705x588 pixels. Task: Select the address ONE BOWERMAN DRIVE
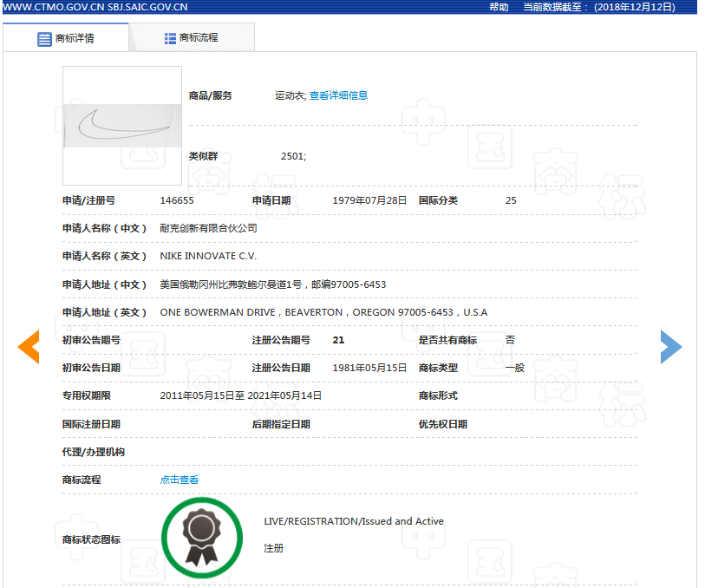tap(218, 312)
